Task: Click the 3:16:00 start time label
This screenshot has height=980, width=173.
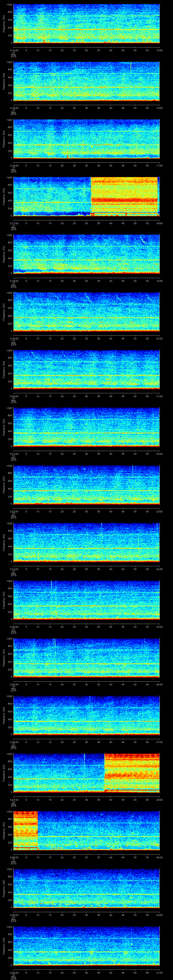Action: (14, 166)
